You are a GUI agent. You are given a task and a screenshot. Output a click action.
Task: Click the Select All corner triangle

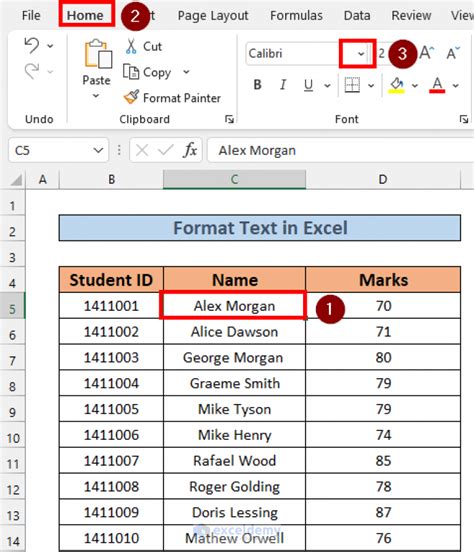(x=16, y=180)
